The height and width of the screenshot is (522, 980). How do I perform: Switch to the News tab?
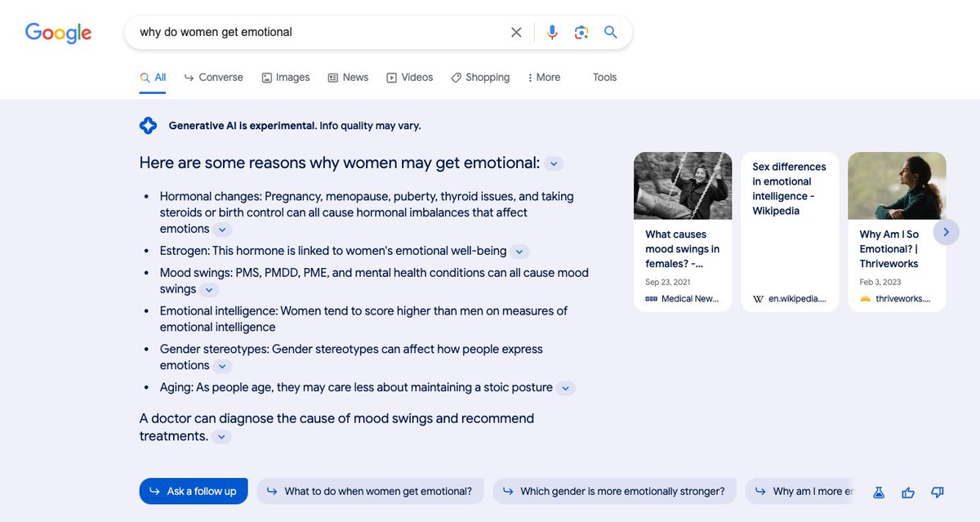pyautogui.click(x=348, y=78)
